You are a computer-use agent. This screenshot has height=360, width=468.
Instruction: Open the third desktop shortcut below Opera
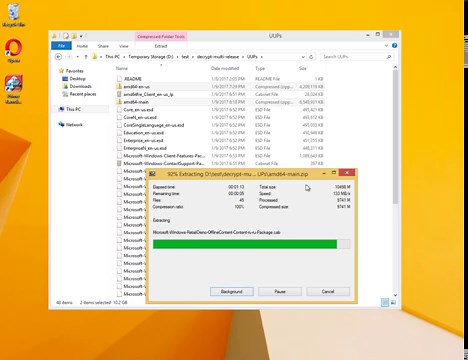pos(14,89)
